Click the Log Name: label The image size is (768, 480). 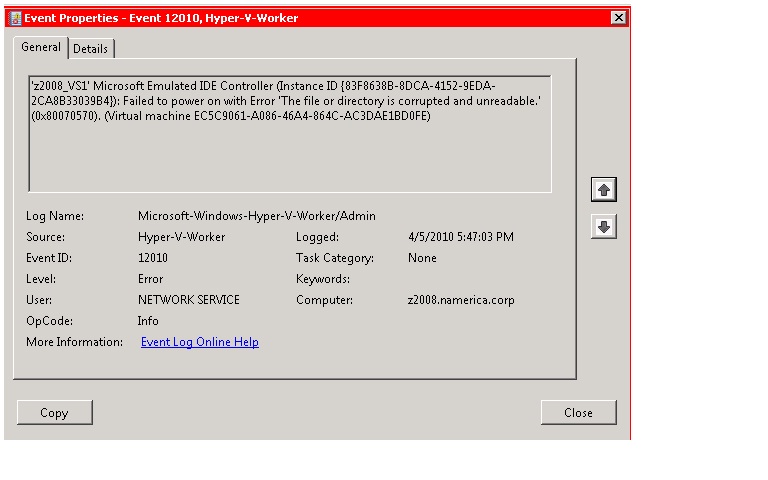point(55,216)
